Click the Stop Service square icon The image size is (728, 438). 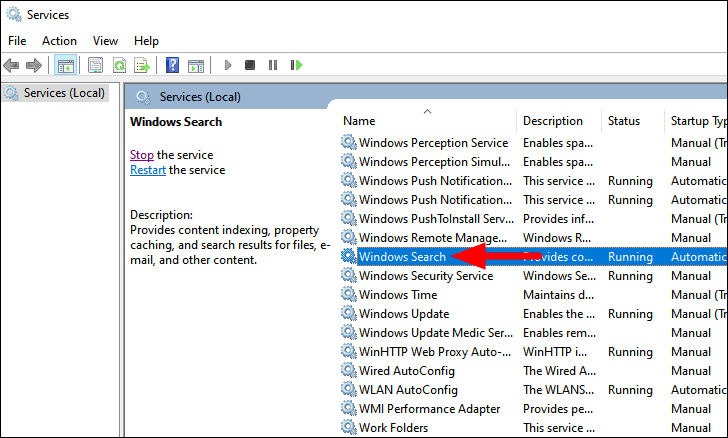tap(250, 65)
